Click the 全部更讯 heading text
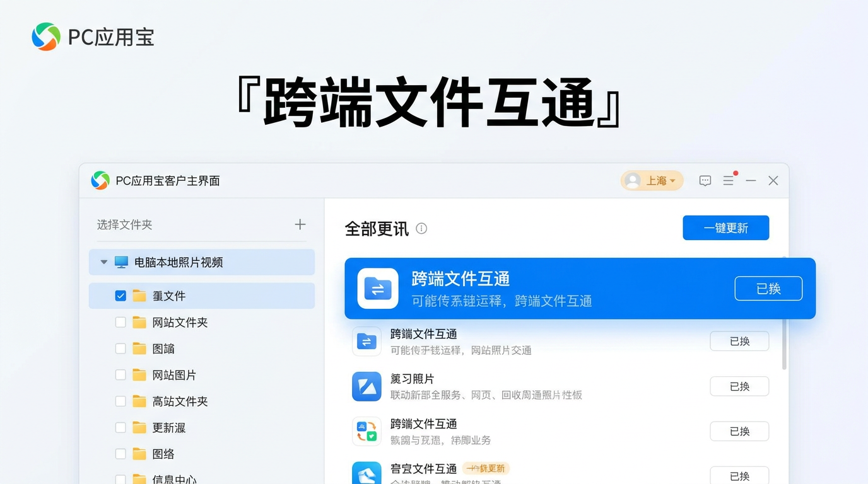 tap(377, 229)
